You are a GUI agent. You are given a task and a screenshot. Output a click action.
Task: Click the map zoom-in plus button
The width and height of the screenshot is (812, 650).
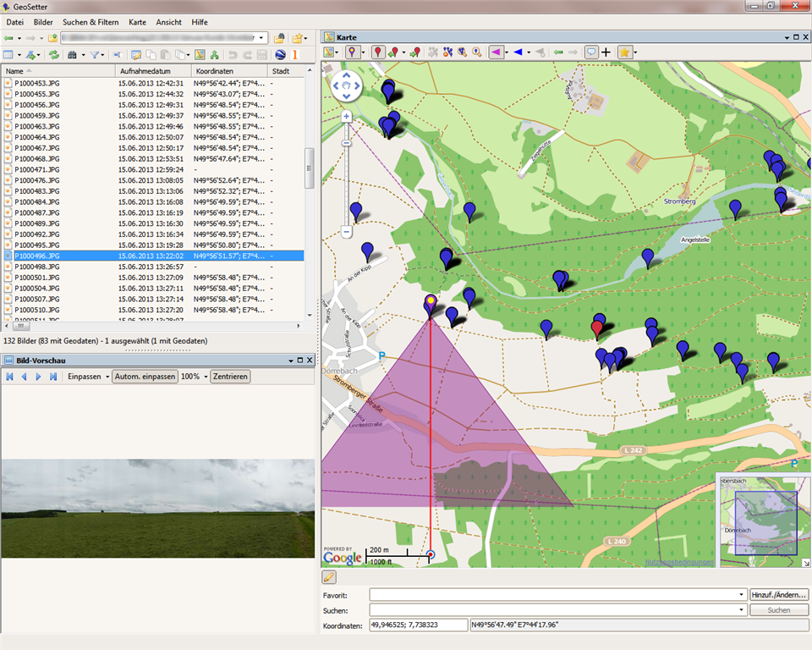(346, 116)
